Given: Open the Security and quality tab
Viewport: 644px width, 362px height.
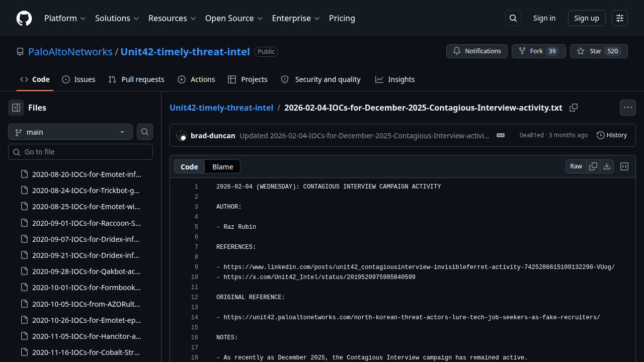Looking at the screenshot, I should pos(320,79).
